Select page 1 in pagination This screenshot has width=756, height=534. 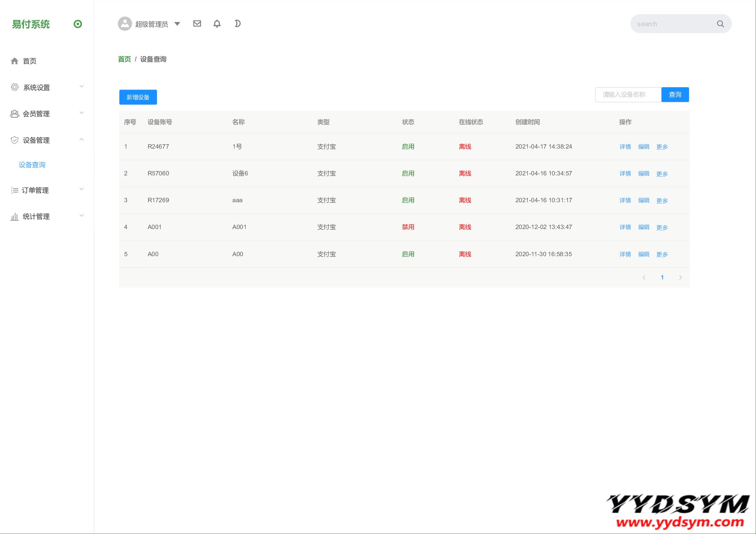coord(662,277)
